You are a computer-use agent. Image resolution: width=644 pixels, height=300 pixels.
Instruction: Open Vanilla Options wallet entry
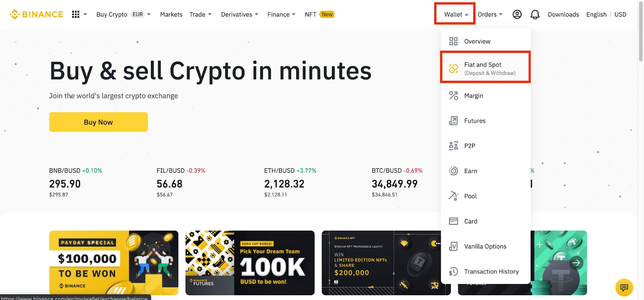point(485,246)
